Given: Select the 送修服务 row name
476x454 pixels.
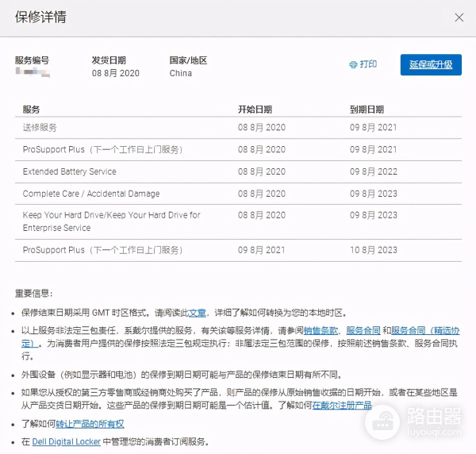Looking at the screenshot, I should coord(40,128).
